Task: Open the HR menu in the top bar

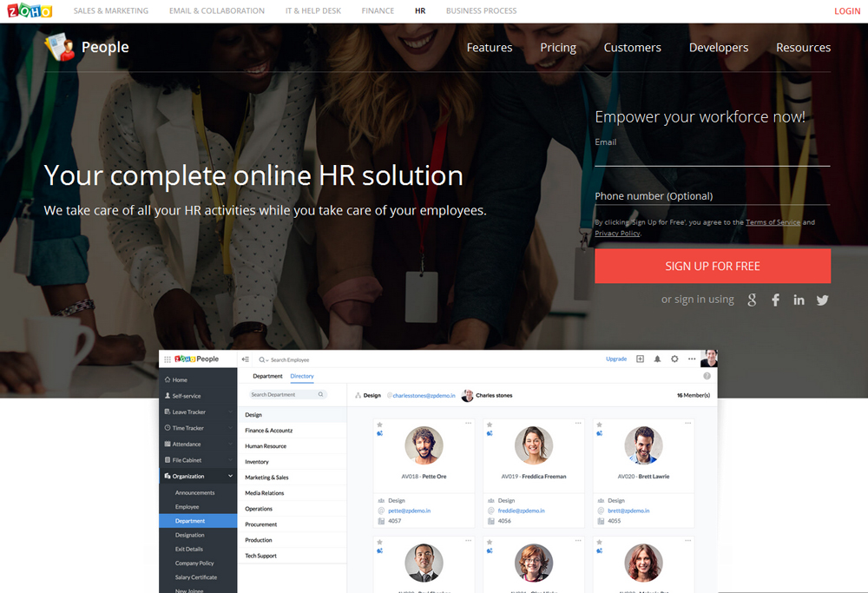Action: click(420, 10)
